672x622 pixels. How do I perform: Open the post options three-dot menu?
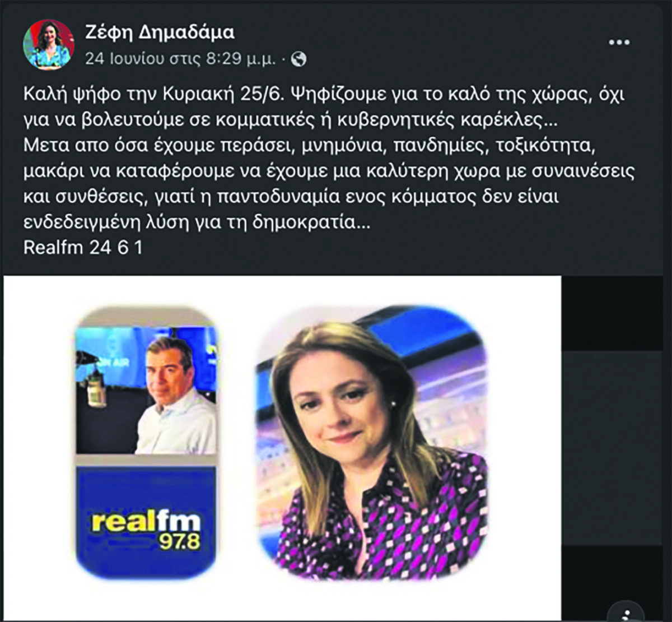(619, 43)
